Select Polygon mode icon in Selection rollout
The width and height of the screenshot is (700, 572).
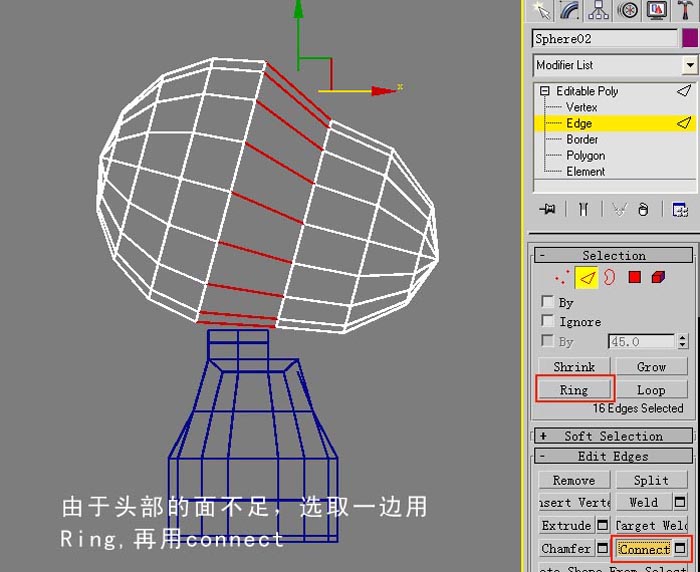coord(634,278)
